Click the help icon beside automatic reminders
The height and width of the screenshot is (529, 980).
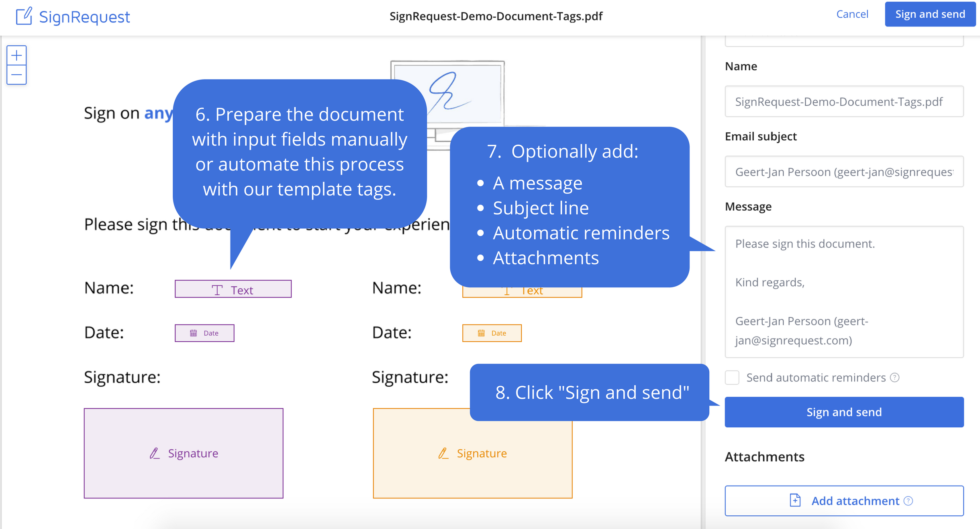pyautogui.click(x=895, y=377)
